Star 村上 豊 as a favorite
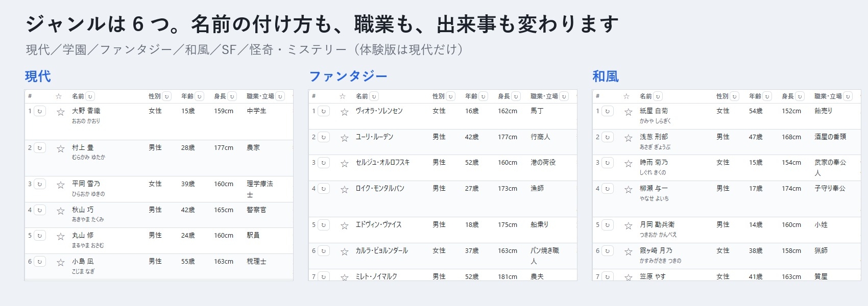This screenshot has height=306, width=868. pos(61,148)
